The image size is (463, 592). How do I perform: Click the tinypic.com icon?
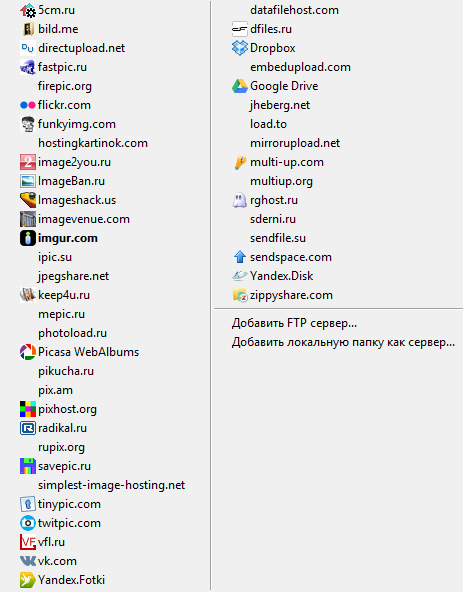click(x=28, y=504)
